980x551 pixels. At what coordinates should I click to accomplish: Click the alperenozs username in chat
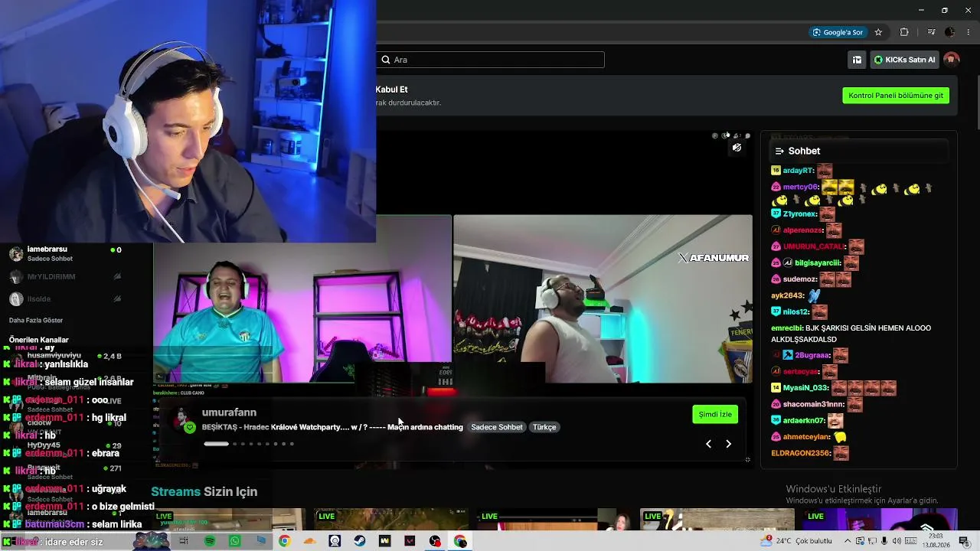803,230
